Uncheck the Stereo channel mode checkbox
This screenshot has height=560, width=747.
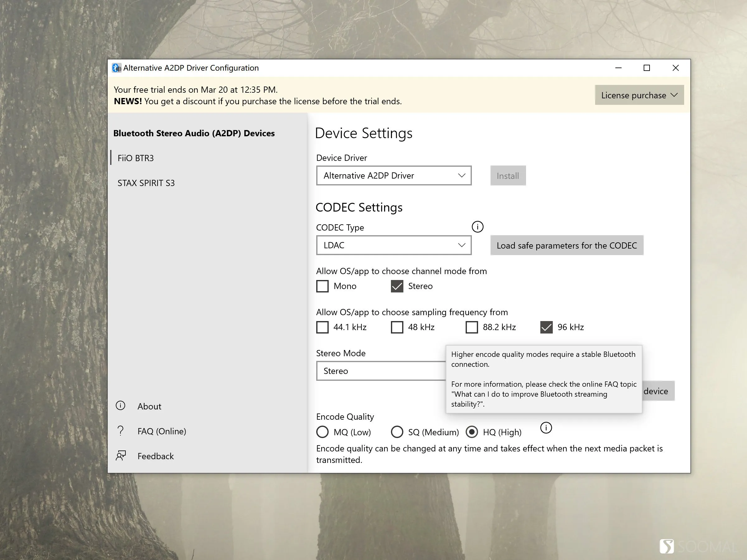click(x=397, y=286)
